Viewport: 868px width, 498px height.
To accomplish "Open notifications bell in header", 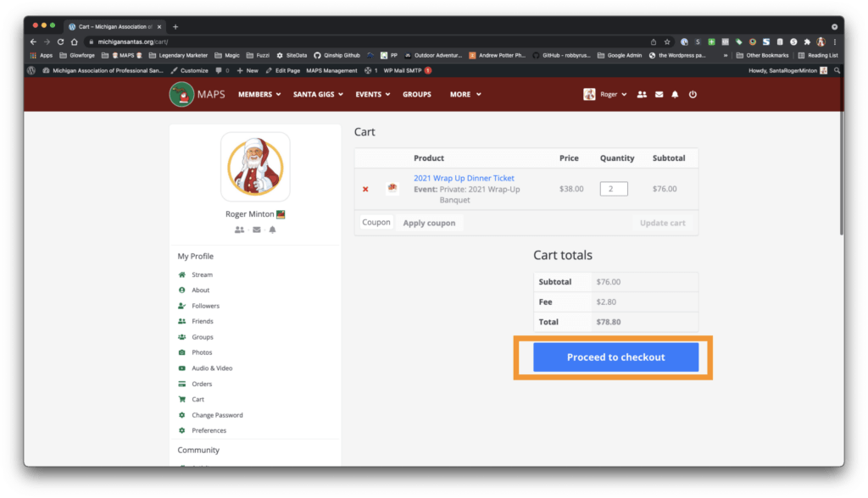I will (675, 95).
